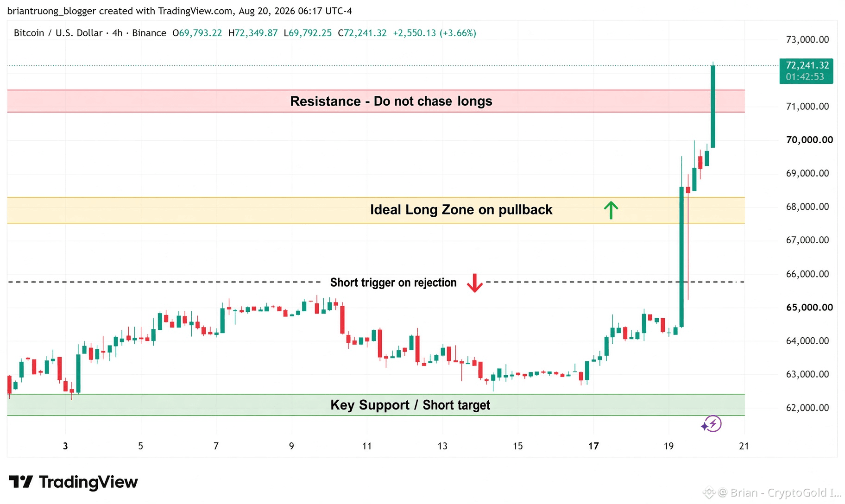Click the 68,000.00 price axis label
Viewport: 845px width, 504px height.
(x=807, y=207)
